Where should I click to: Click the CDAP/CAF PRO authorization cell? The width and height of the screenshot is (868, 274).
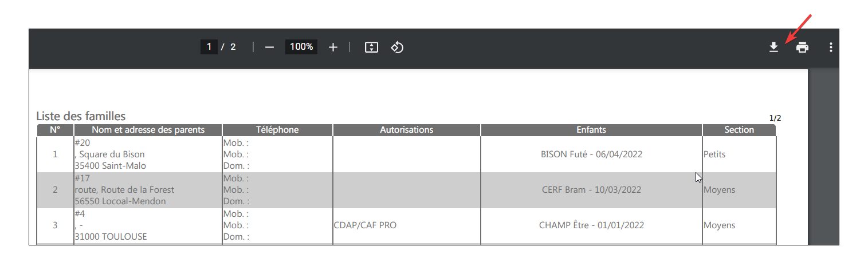[365, 225]
